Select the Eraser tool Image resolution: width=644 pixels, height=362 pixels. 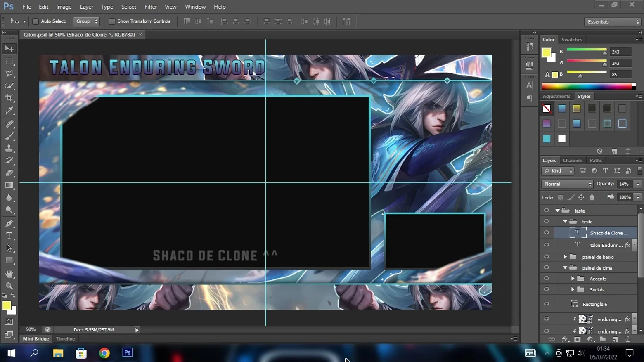coord(9,173)
